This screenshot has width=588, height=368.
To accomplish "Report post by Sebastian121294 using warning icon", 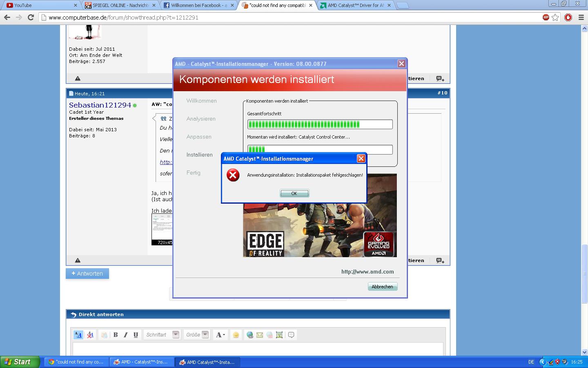I will tap(78, 260).
